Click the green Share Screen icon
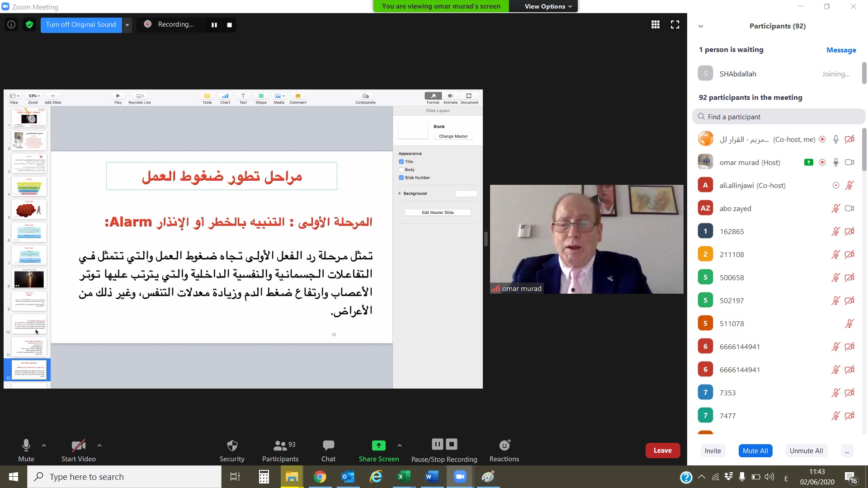This screenshot has width=868, height=488. [378, 446]
